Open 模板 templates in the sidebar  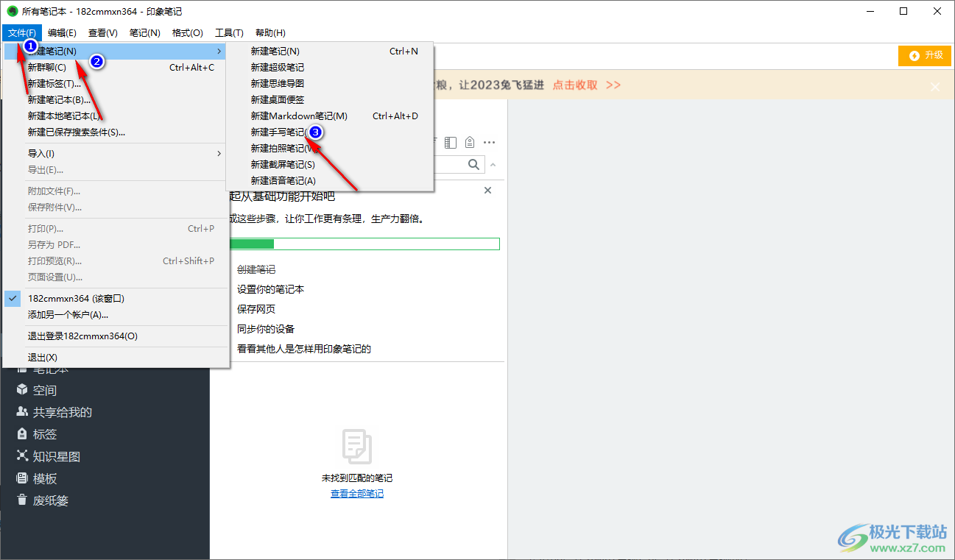click(x=37, y=478)
